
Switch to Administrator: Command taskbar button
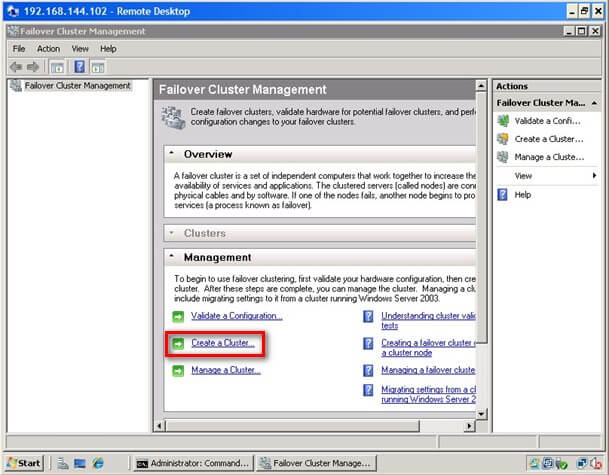[x=193, y=463]
